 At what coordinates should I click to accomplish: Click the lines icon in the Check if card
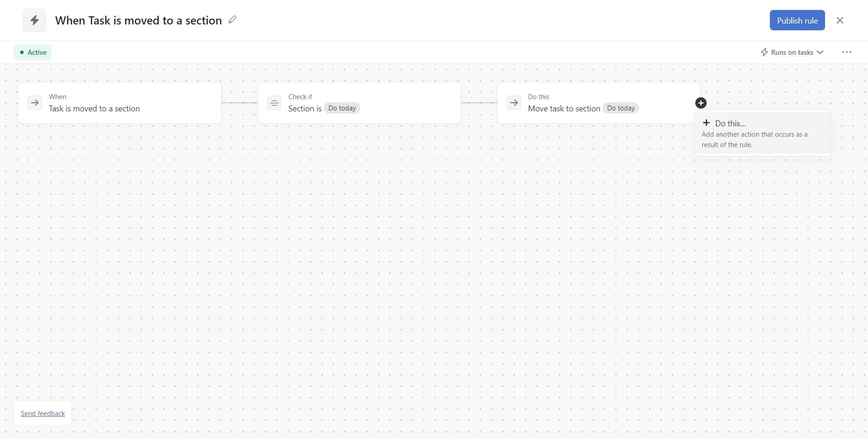coord(274,103)
